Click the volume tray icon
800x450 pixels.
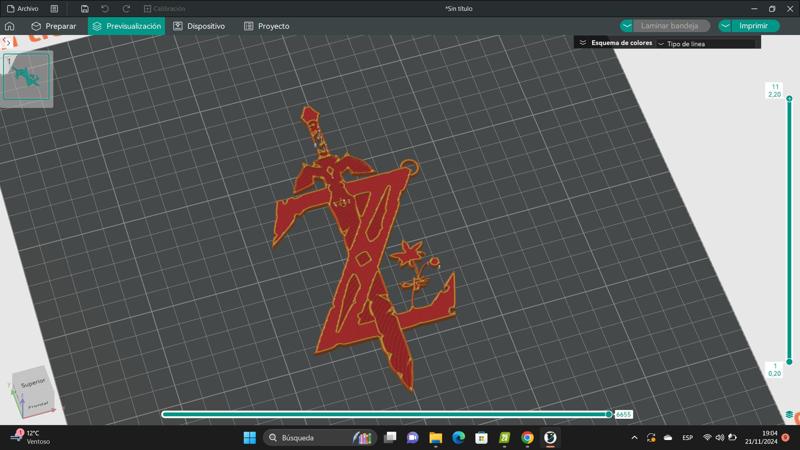pyautogui.click(x=719, y=437)
